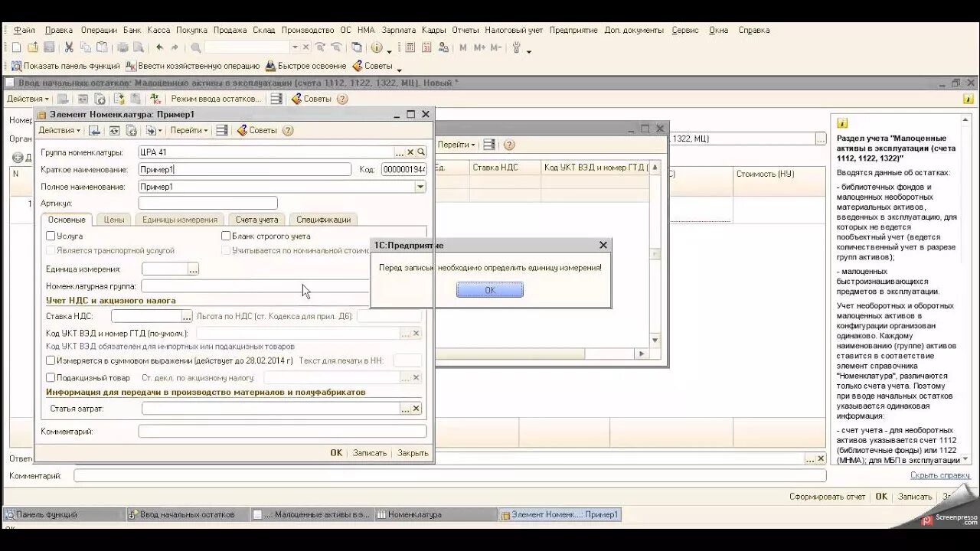Click the magnifier icon beside Группа номенклатуры
980x551 pixels.
(x=421, y=152)
